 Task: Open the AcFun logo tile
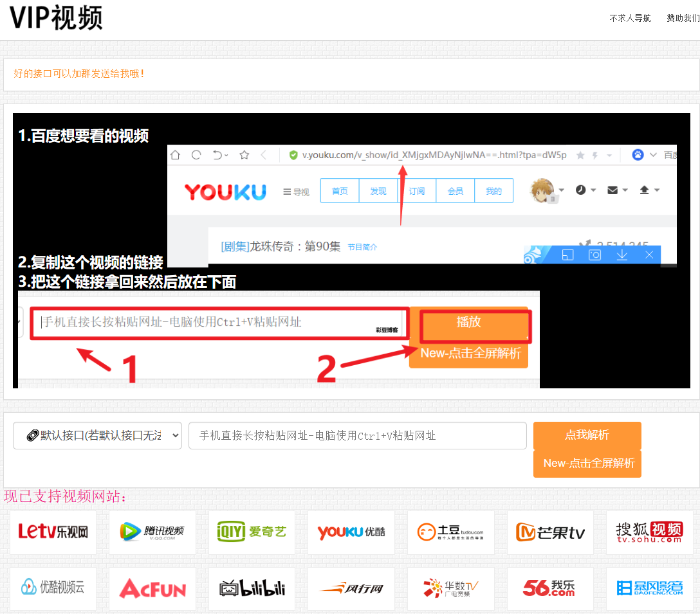[x=152, y=588]
